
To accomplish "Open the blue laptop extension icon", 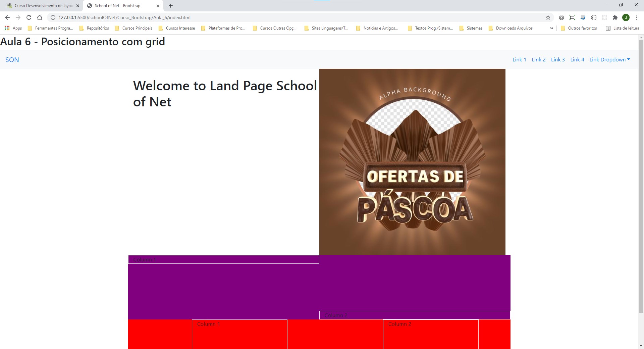I will click(583, 17).
